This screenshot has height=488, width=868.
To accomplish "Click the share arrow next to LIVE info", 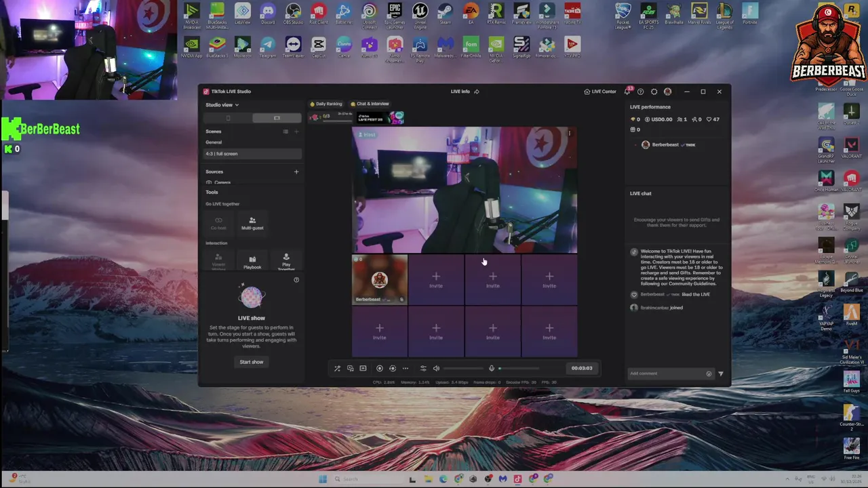I will click(x=477, y=91).
